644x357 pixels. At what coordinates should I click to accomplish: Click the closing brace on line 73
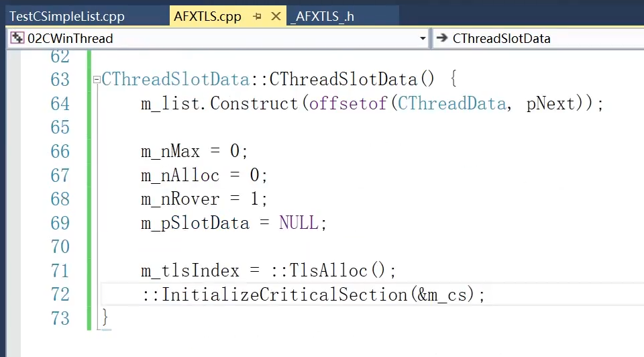pos(105,318)
